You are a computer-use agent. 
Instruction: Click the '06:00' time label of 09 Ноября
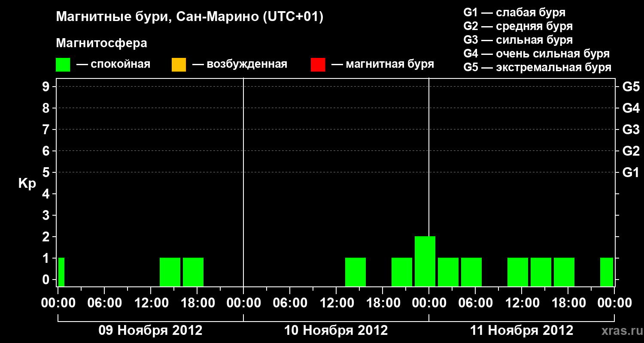(x=104, y=303)
